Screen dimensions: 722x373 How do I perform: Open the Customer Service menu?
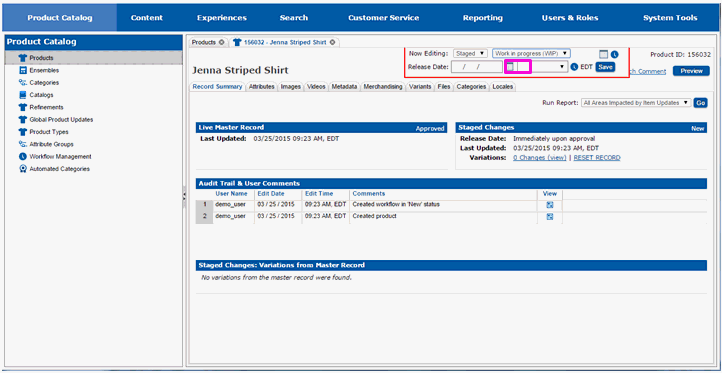pos(384,18)
